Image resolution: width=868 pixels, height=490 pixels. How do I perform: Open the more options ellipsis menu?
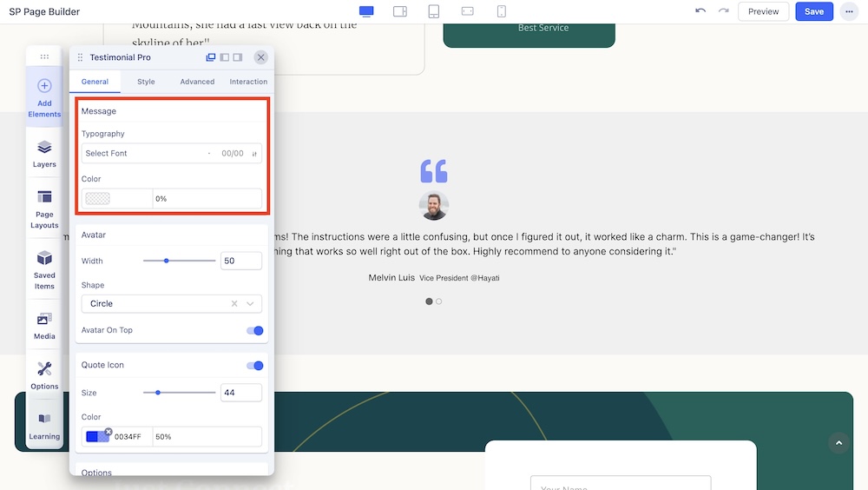coord(849,11)
